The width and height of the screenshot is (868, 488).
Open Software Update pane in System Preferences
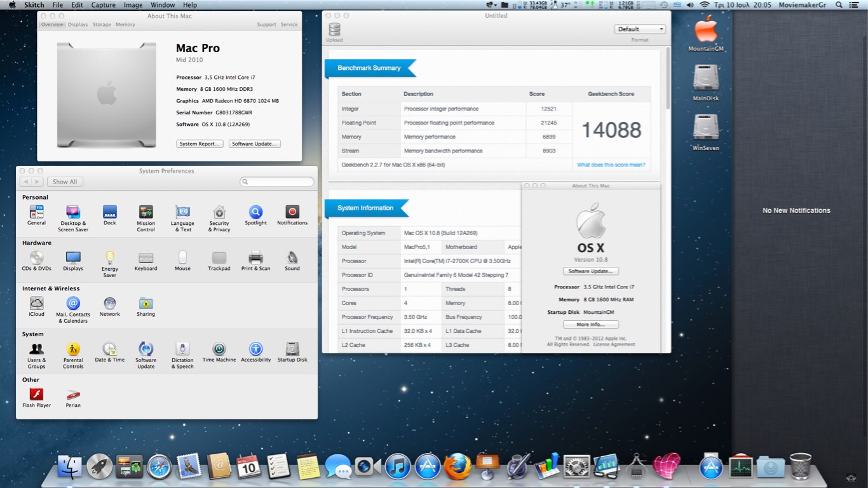tap(146, 356)
